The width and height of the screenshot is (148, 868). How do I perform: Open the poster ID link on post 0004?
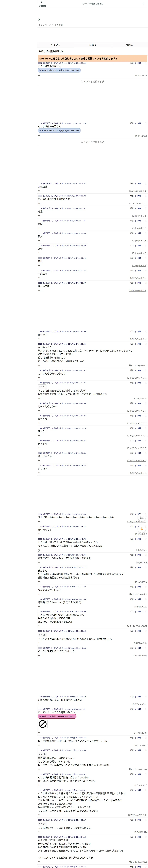(140, 216)
